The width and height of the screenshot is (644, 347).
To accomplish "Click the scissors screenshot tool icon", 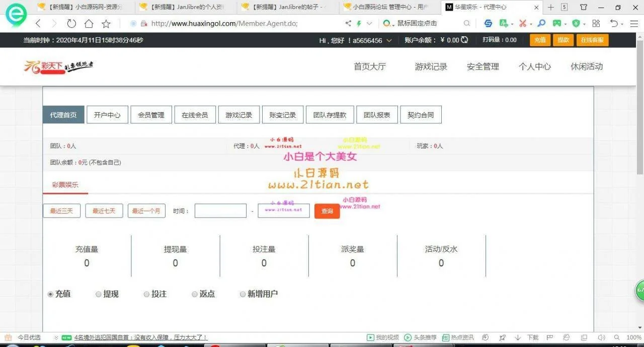I will (x=523, y=24).
